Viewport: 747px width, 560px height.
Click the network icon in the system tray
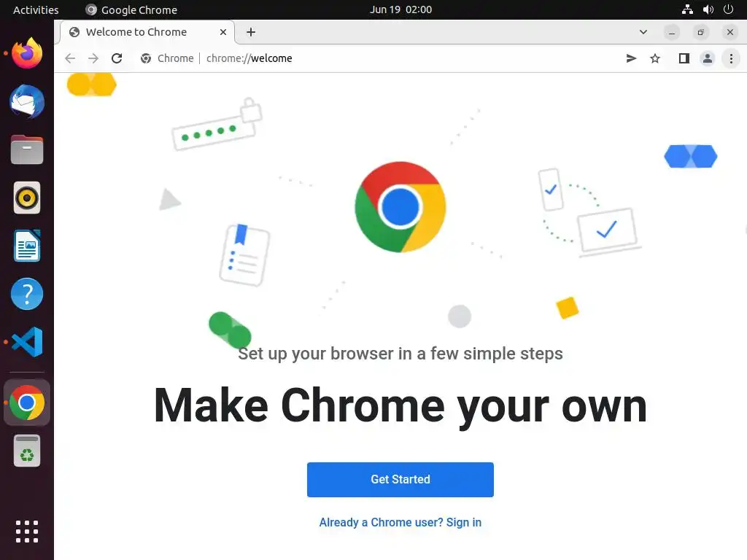(687, 9)
